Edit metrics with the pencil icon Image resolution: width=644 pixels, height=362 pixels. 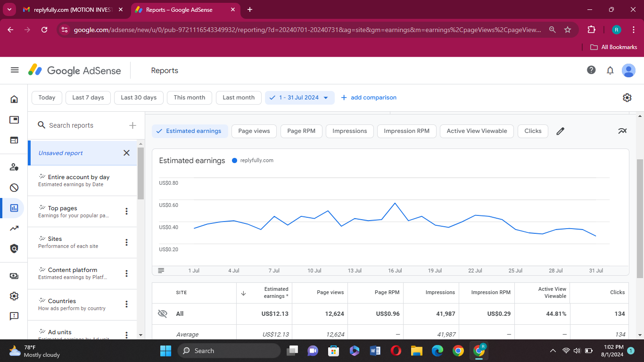[560, 131]
